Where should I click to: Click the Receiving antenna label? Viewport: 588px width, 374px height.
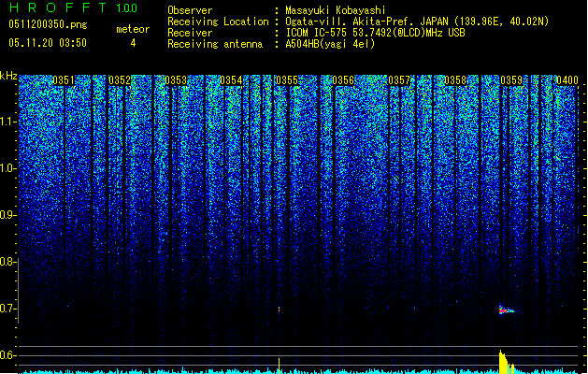pyautogui.click(x=215, y=44)
